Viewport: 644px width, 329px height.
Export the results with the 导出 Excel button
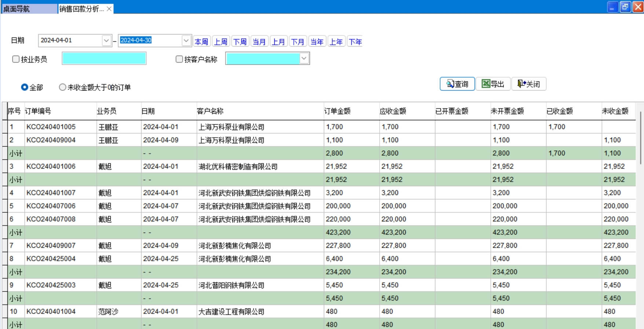tap(493, 84)
